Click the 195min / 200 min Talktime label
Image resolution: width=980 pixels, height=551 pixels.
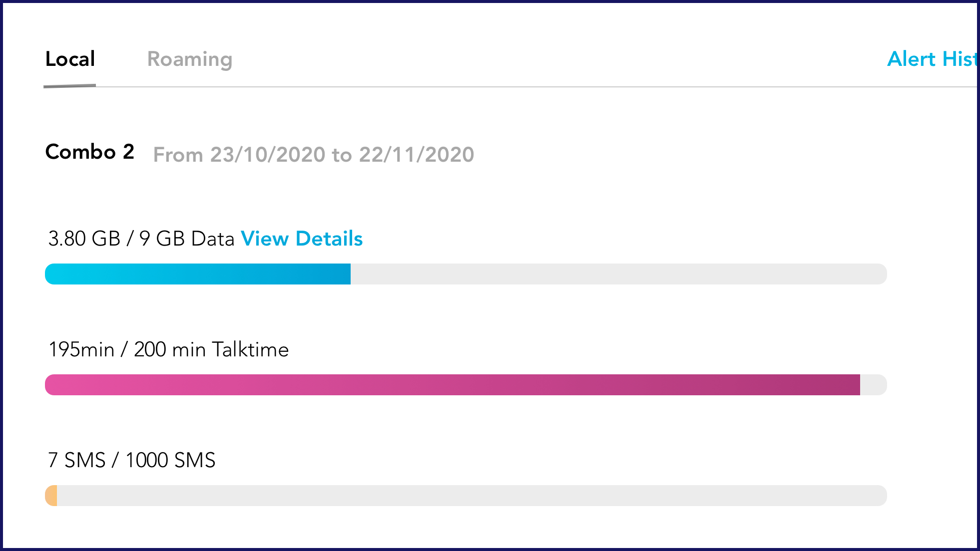[x=168, y=349]
